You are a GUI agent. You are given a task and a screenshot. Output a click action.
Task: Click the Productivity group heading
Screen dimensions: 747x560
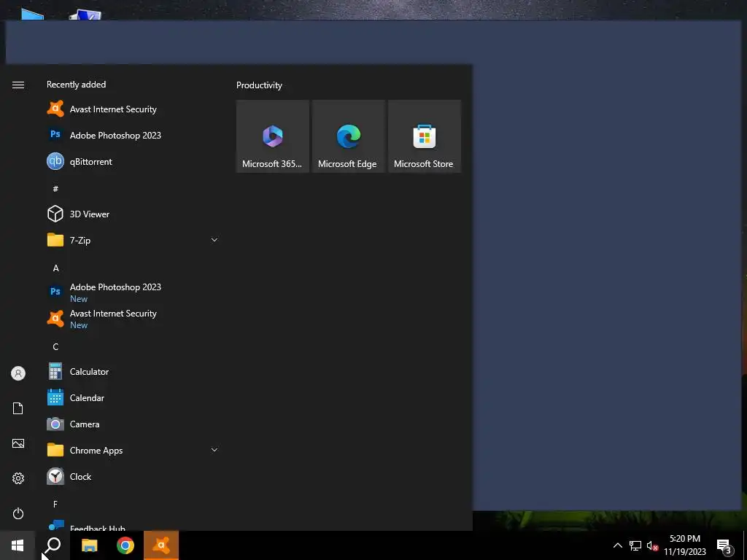click(259, 85)
